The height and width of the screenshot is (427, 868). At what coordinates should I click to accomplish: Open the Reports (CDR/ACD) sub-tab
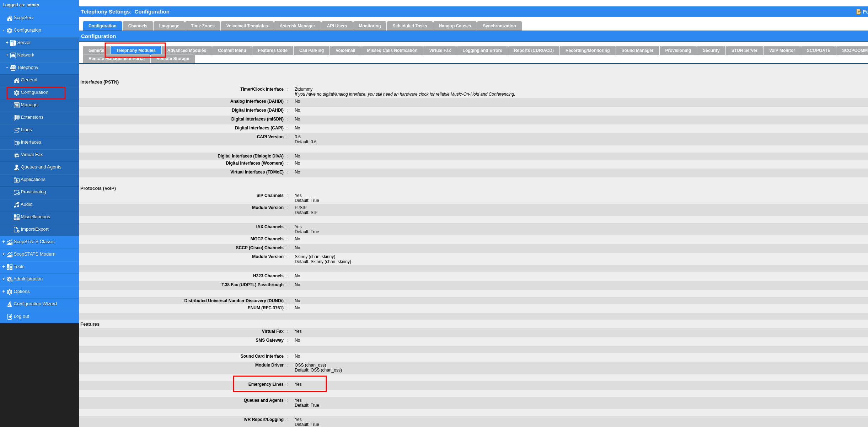tap(534, 50)
